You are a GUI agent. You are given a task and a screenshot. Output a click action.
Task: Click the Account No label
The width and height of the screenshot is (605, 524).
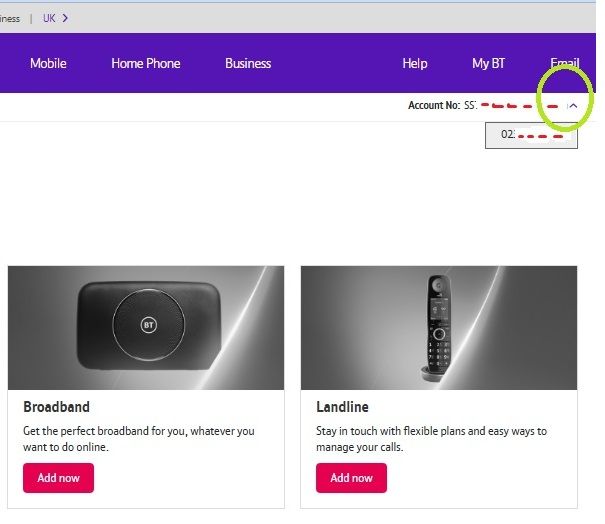(x=433, y=105)
